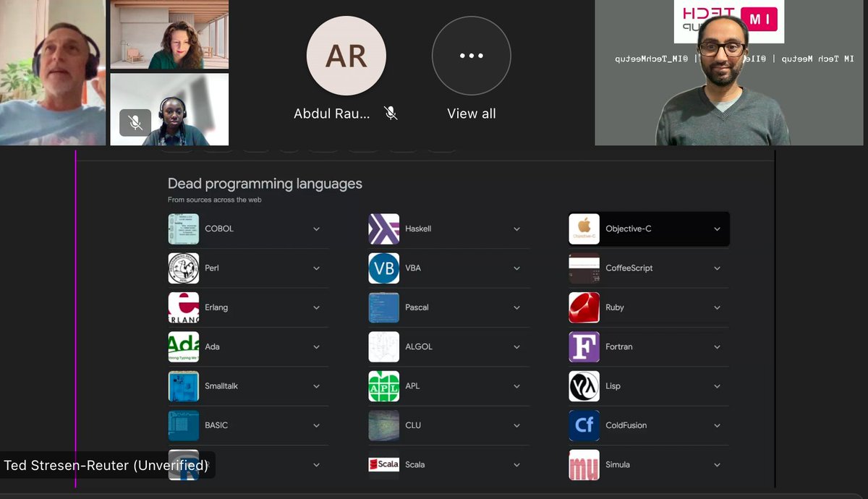The width and height of the screenshot is (868, 499).
Task: Click the CLU thumbnail icon
Action: pos(384,425)
